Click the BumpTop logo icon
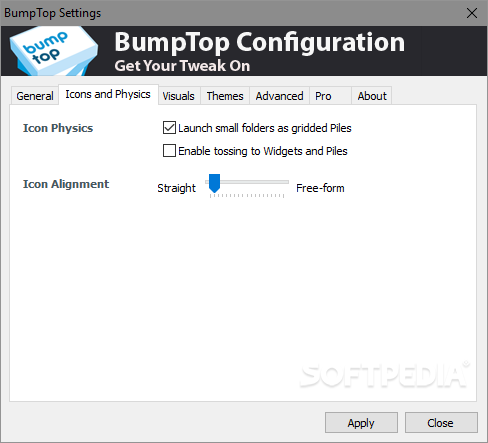This screenshot has width=488, height=443. 54,51
